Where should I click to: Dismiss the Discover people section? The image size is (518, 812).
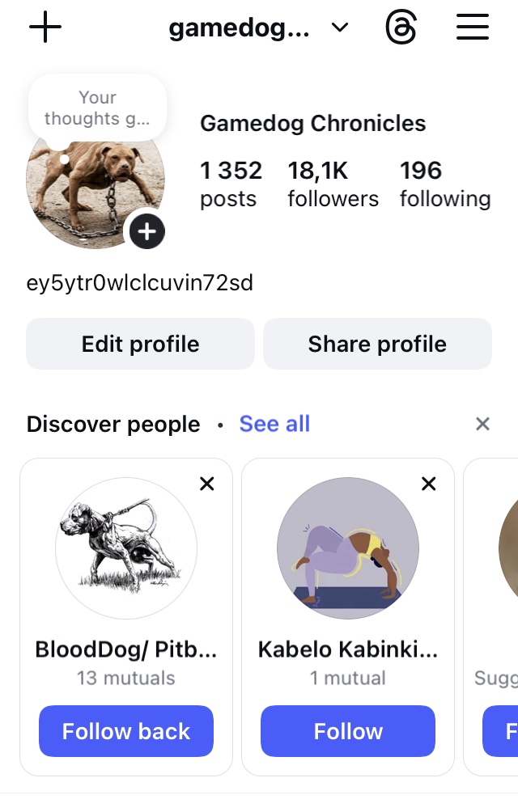[x=482, y=424]
